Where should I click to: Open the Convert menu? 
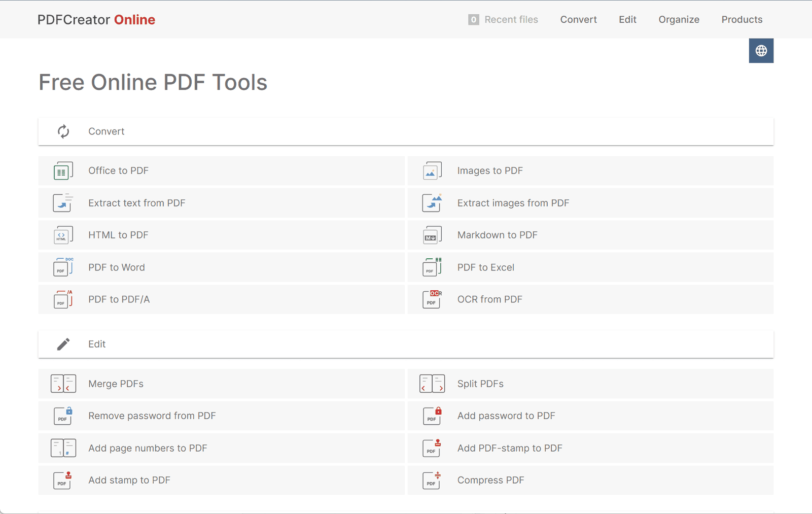coord(578,19)
